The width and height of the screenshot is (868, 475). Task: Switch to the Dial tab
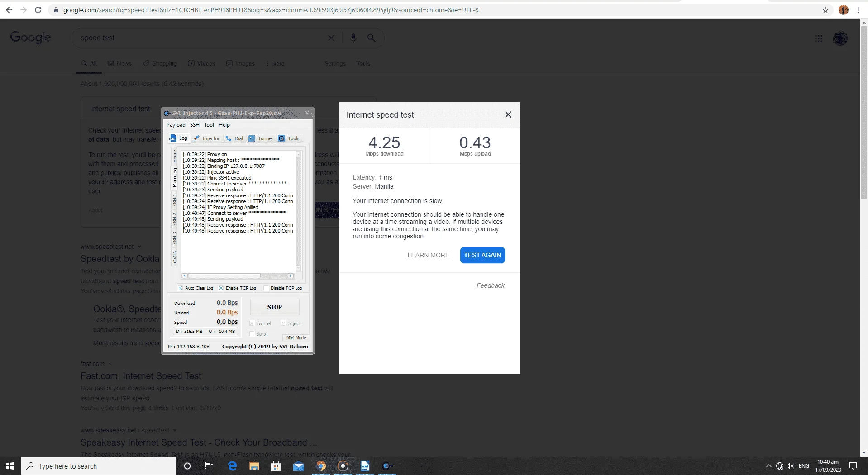coord(234,138)
